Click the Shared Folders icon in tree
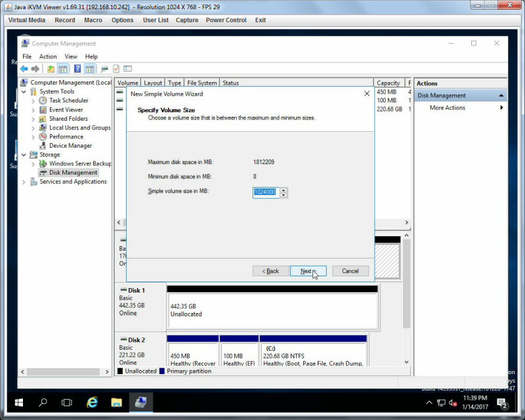The height and width of the screenshot is (420, 525). coord(43,119)
